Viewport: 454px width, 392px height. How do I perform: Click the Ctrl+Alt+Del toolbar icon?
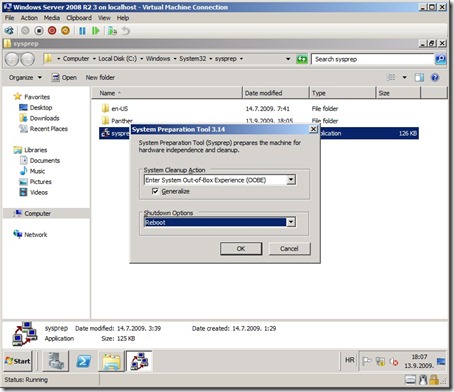click(x=9, y=31)
